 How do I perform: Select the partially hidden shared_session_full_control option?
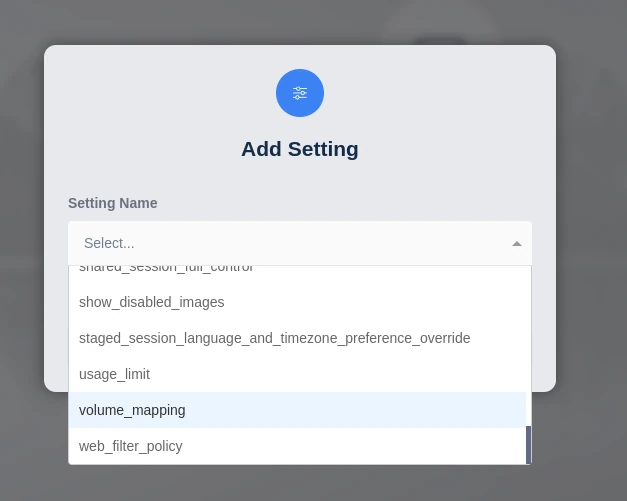tap(166, 269)
